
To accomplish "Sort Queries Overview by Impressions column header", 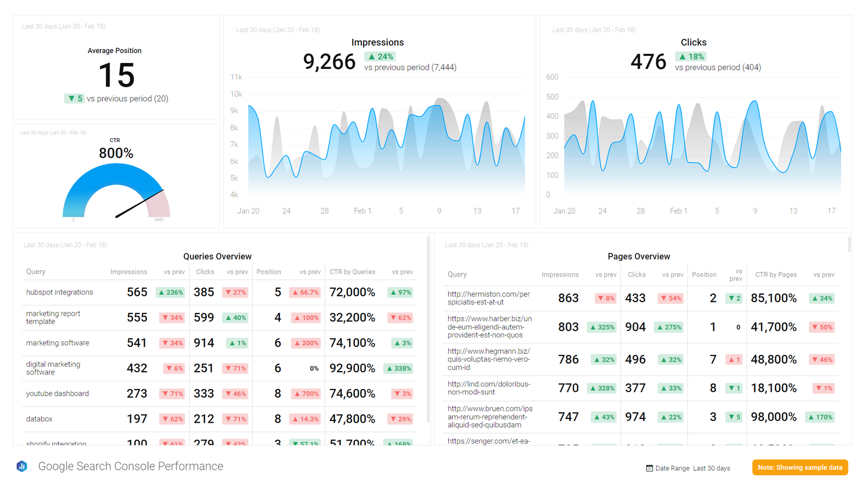I will click(129, 272).
